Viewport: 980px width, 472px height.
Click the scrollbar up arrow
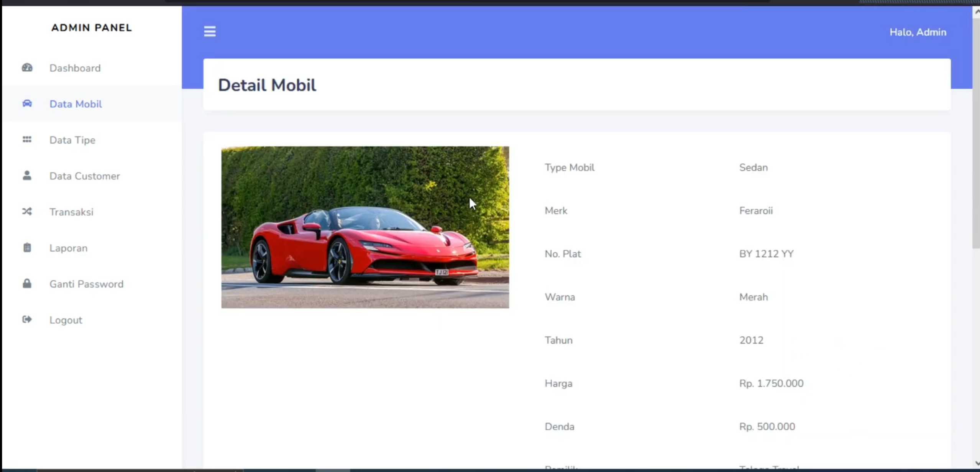pos(977,12)
